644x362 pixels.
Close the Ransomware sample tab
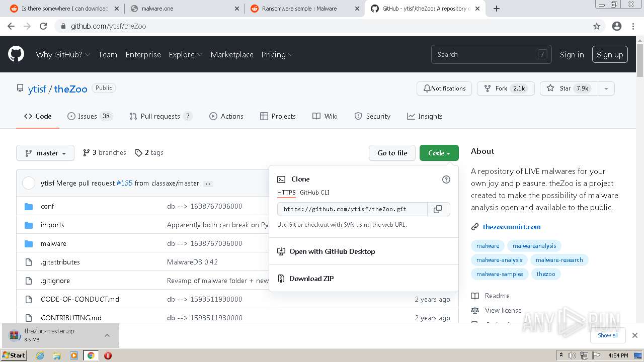point(357,9)
